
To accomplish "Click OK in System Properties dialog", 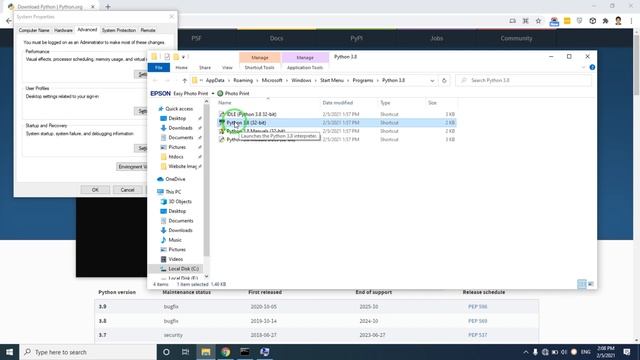I will tap(95, 190).
